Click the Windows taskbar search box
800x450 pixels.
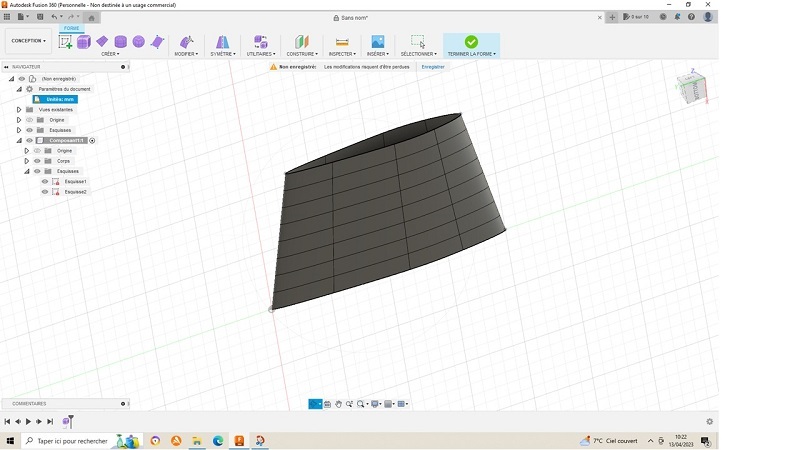point(70,441)
